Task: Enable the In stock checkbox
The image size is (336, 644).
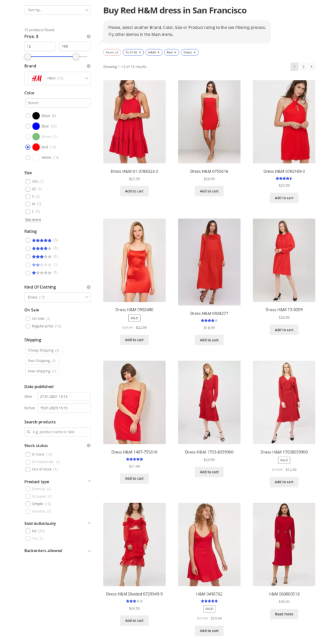Action: (28, 454)
